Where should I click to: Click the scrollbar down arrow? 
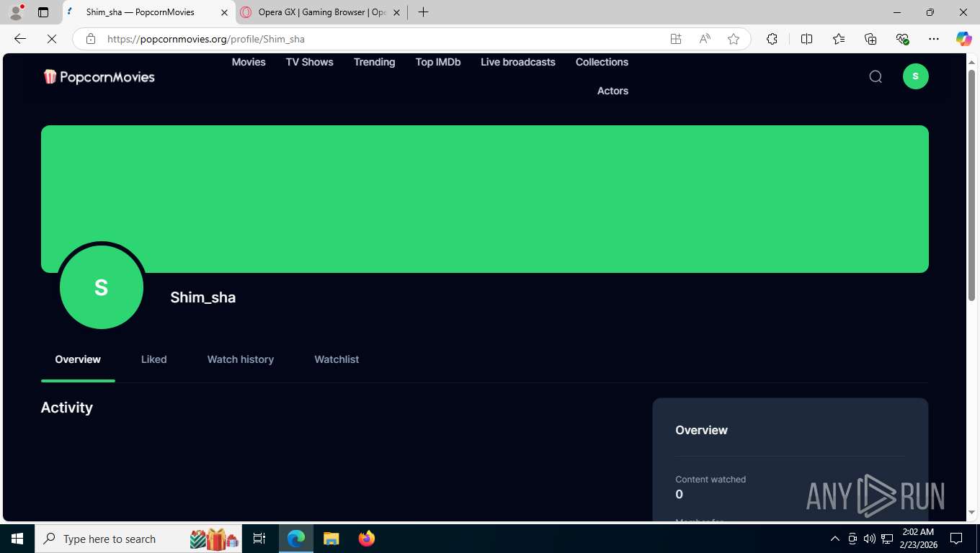pos(971,513)
